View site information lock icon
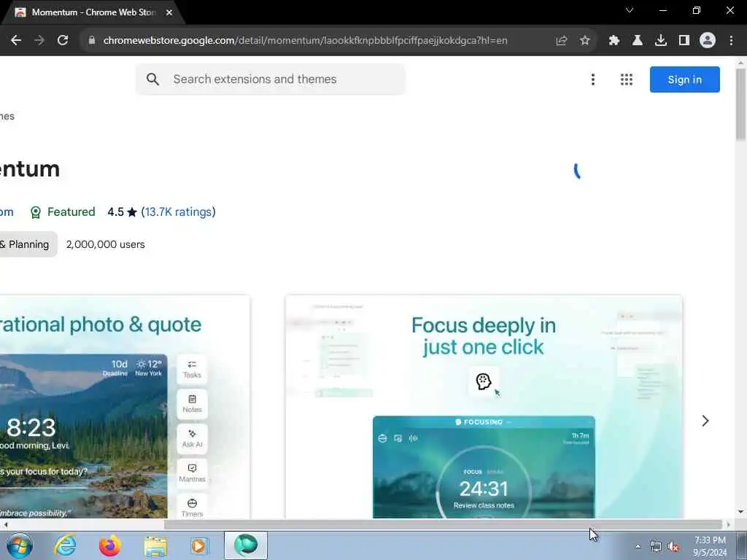This screenshot has width=747, height=560. tap(92, 41)
